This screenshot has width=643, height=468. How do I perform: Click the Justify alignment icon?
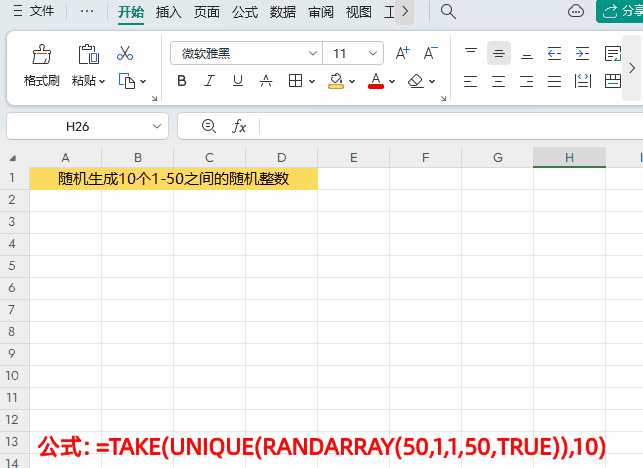pos(554,81)
